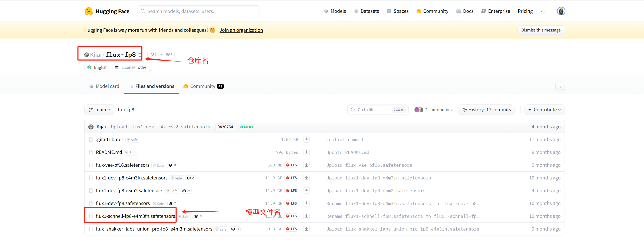The height and width of the screenshot is (248, 644).
Task: Open the three-dot repository options menu
Action: (560, 86)
